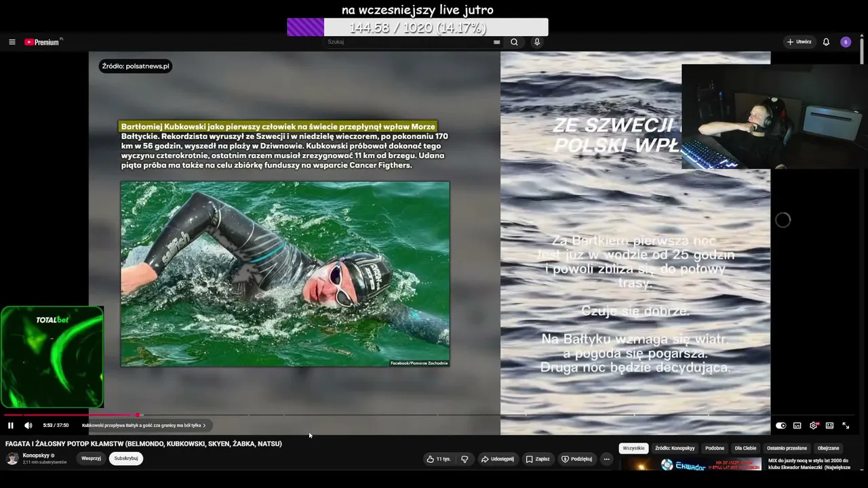The width and height of the screenshot is (868, 488).
Task: Start voice search with microphone icon
Action: pyautogui.click(x=537, y=42)
